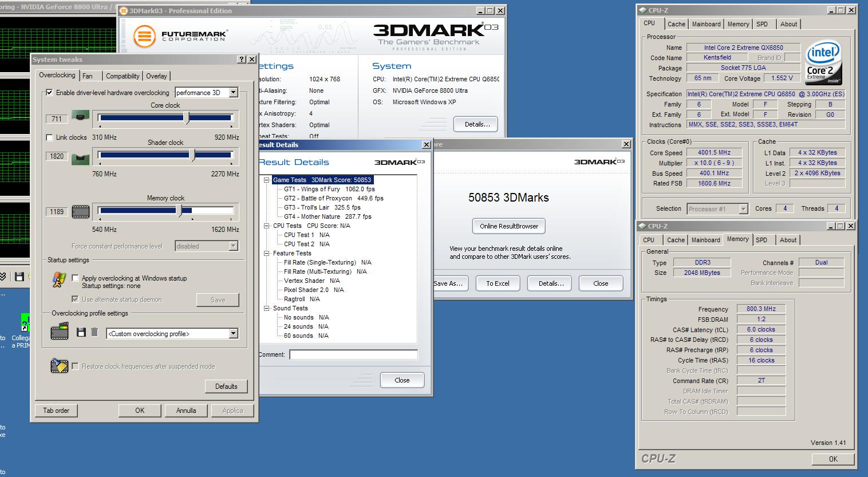Click To Excel button in score window
Screen dimensions: 868x477
click(498, 283)
